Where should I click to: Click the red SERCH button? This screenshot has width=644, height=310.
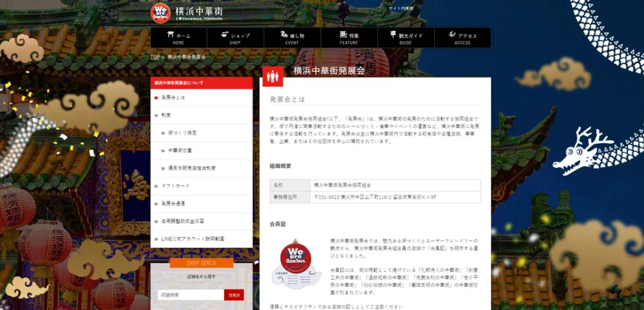point(234,295)
